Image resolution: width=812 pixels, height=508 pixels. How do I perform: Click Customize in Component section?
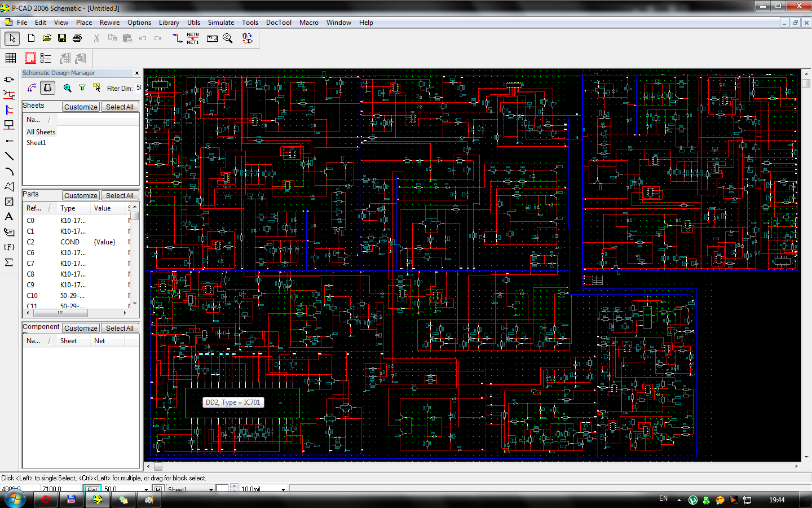81,328
